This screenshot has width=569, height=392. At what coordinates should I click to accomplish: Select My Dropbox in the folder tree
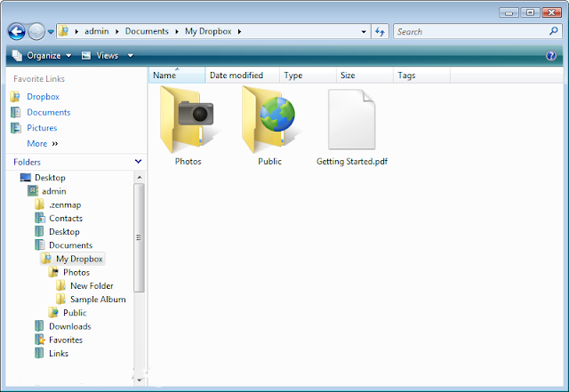click(x=79, y=259)
